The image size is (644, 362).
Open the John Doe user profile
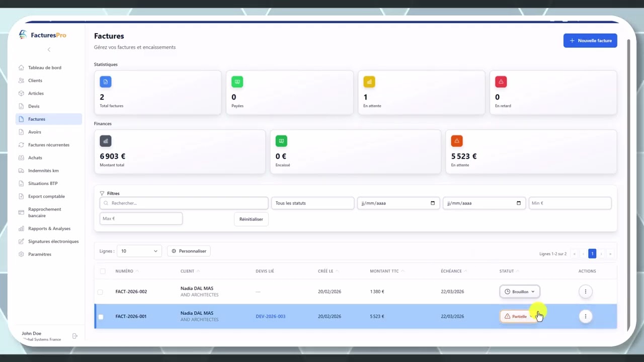[x=41, y=336]
